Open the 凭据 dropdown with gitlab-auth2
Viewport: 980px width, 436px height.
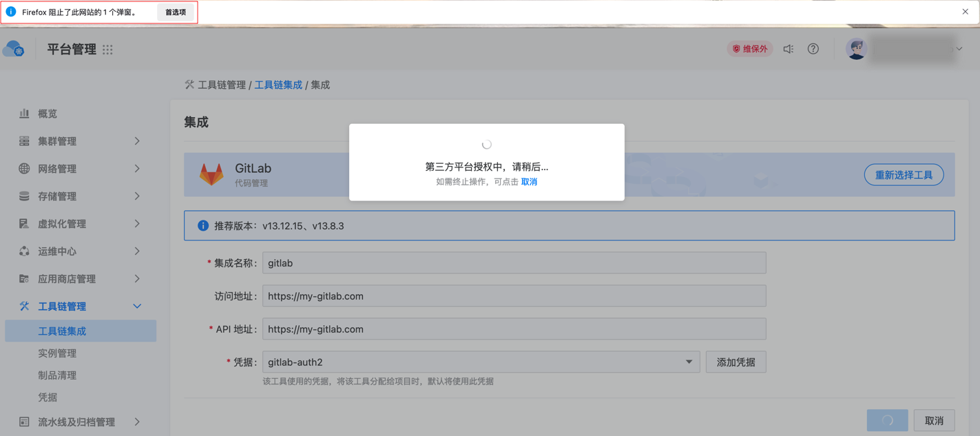coord(481,362)
